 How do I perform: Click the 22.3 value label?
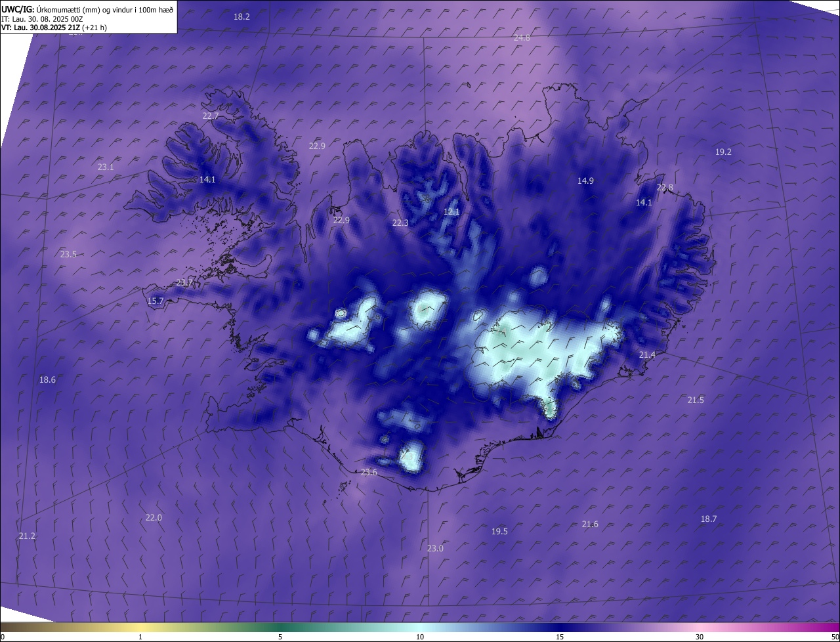pos(400,223)
